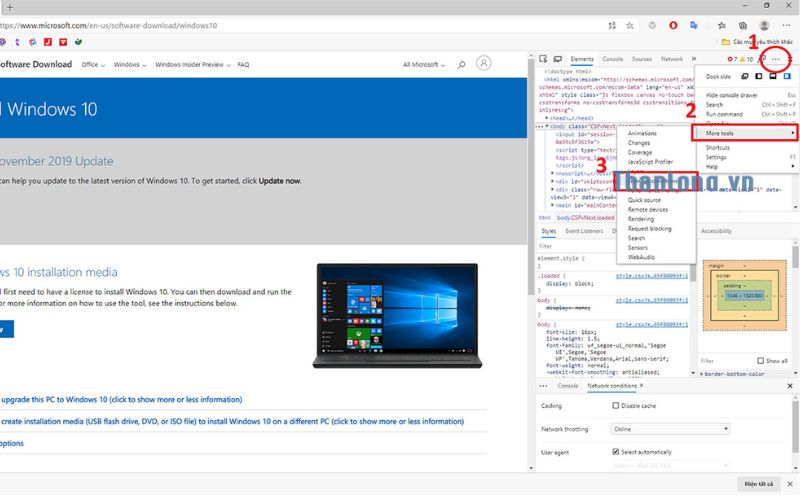
Task: Click the Microsoft account sign-in icon
Action: (484, 64)
